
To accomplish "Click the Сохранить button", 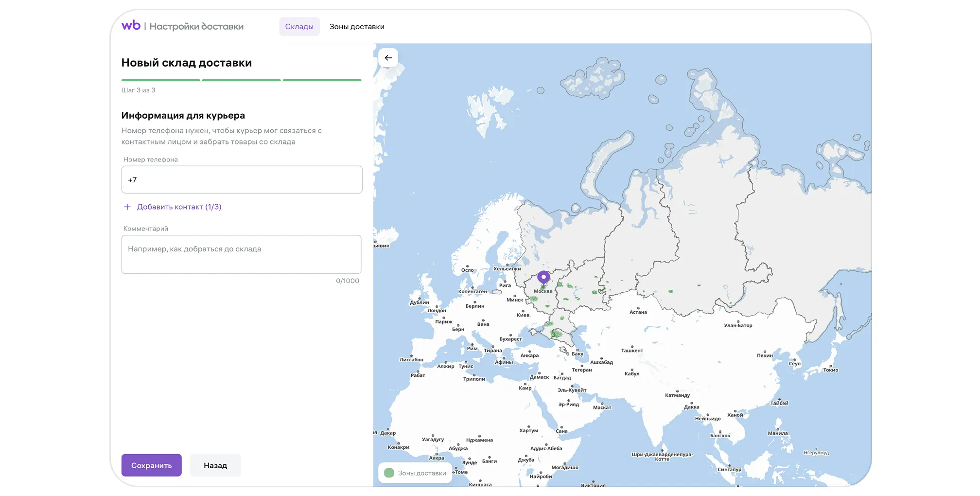I will coord(152,465).
